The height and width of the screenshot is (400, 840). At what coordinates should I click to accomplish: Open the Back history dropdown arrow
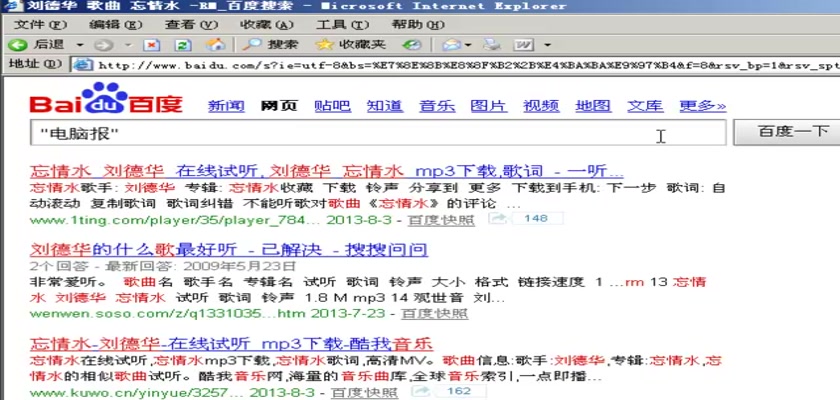click(x=80, y=45)
